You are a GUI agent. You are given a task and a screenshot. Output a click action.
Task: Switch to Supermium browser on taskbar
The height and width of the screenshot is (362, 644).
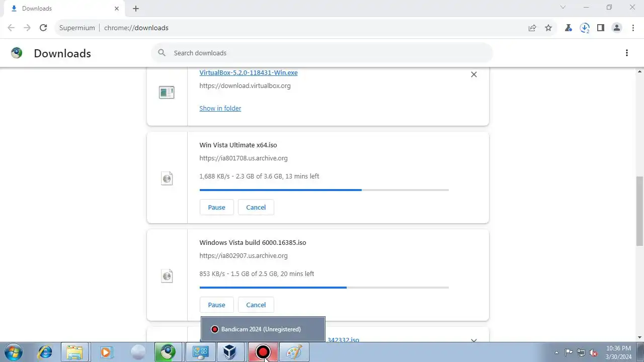click(168, 352)
